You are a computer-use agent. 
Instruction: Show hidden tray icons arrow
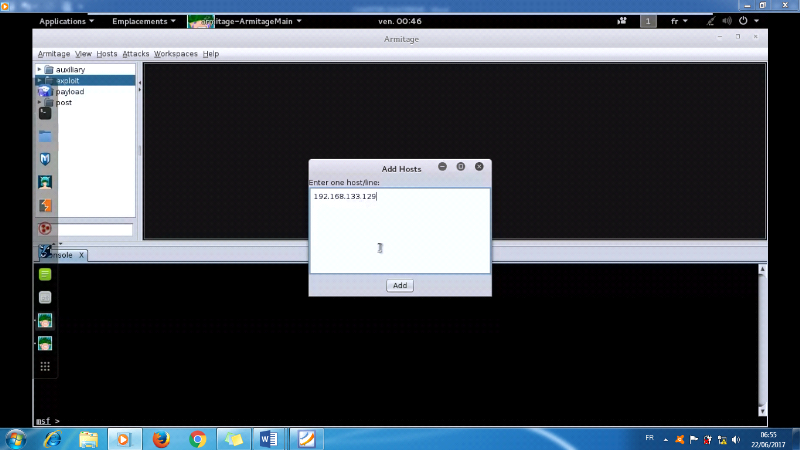point(666,440)
